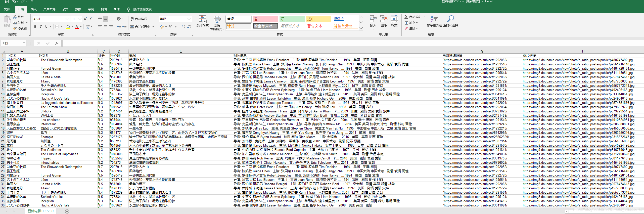Activate the 格式刷 format painter
644x214 pixels.
click(x=20, y=28)
